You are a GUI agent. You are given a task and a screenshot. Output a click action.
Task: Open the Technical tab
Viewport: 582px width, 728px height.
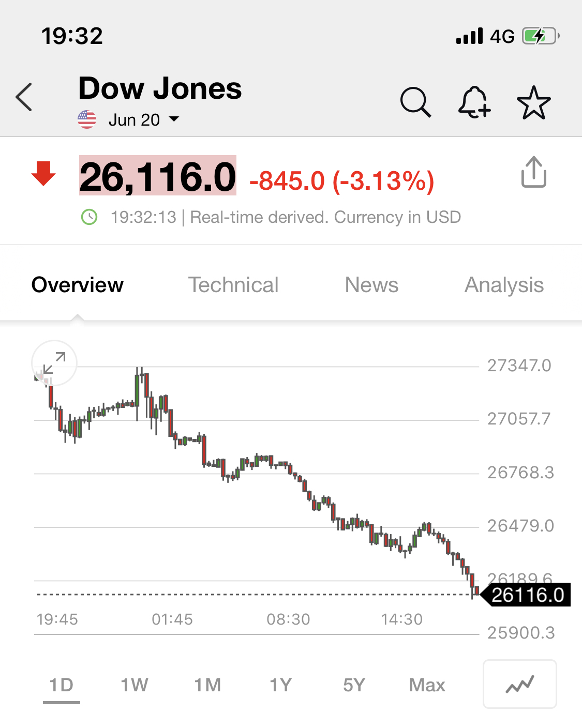233,285
